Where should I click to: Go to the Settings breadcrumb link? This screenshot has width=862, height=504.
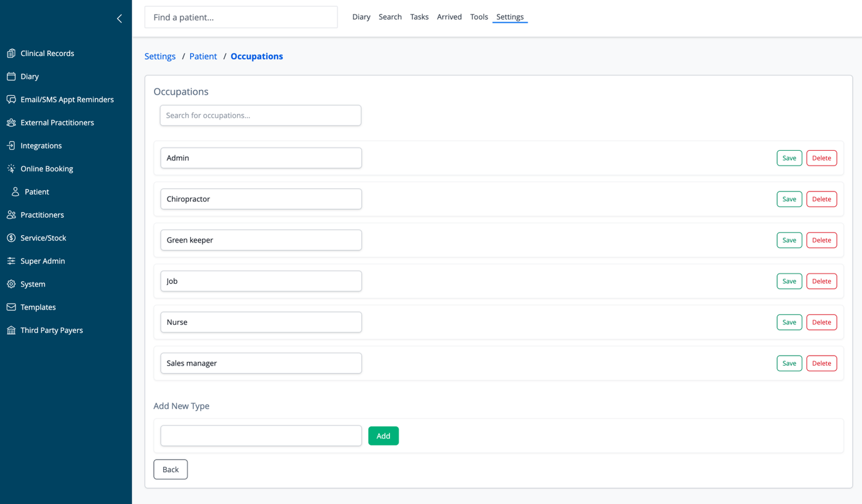pyautogui.click(x=160, y=56)
